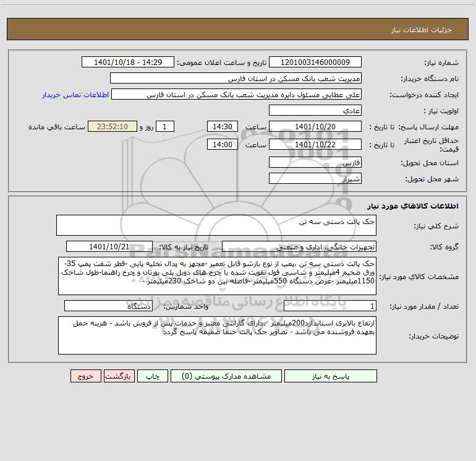The width and height of the screenshot is (476, 461).
Task: Click the goods specifications text area
Action: [x=217, y=276]
